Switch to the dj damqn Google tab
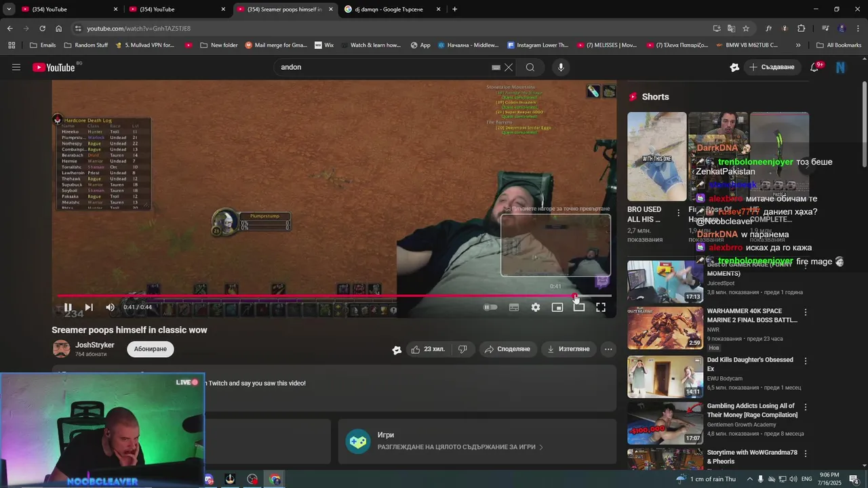Viewport: 868px width, 488px height. point(392,9)
